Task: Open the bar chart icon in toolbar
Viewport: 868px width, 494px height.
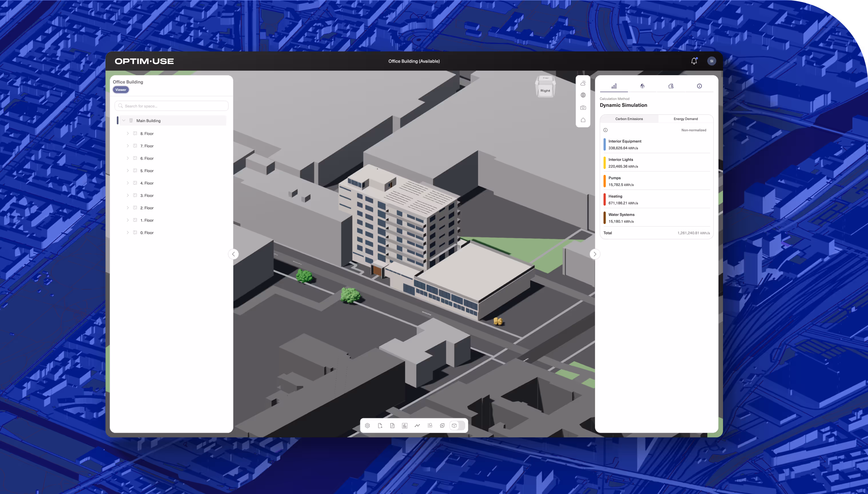Action: click(405, 425)
